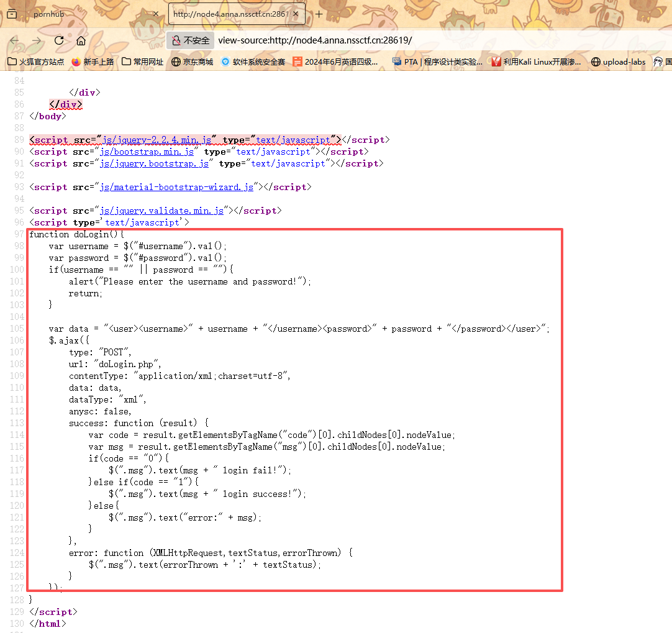
Task: Click the forward navigation arrow
Action: pyautogui.click(x=37, y=40)
